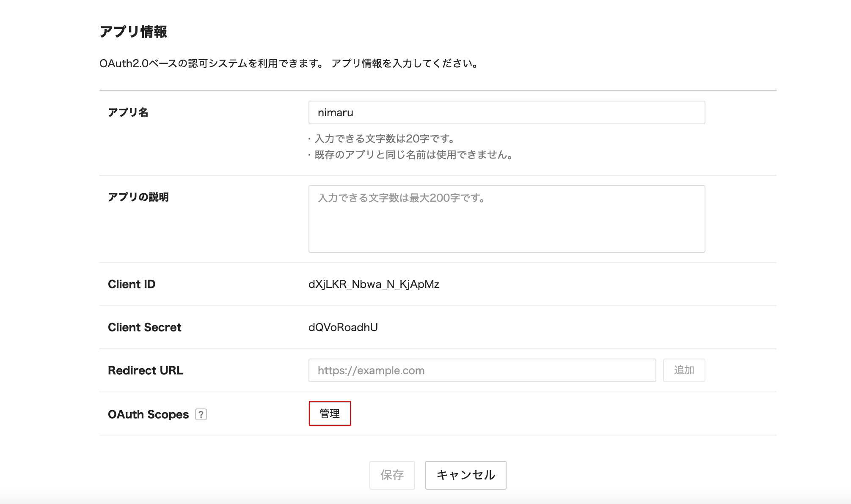The height and width of the screenshot is (504, 851).
Task: Click the Redirect URL input field
Action: pyautogui.click(x=482, y=370)
